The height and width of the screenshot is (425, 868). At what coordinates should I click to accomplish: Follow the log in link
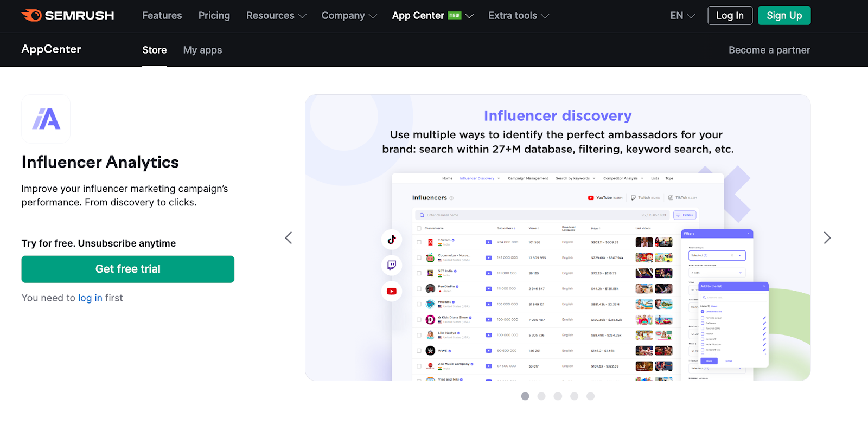90,298
